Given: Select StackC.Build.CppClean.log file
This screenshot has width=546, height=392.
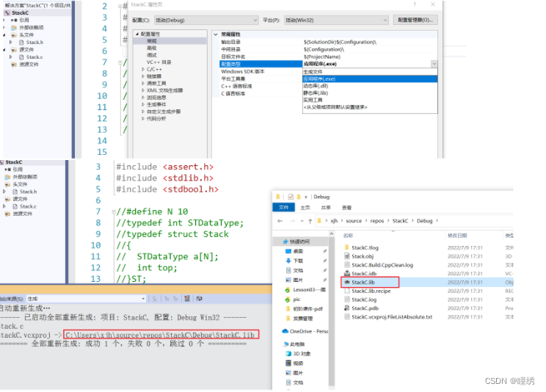Looking at the screenshot, I should (382, 265).
